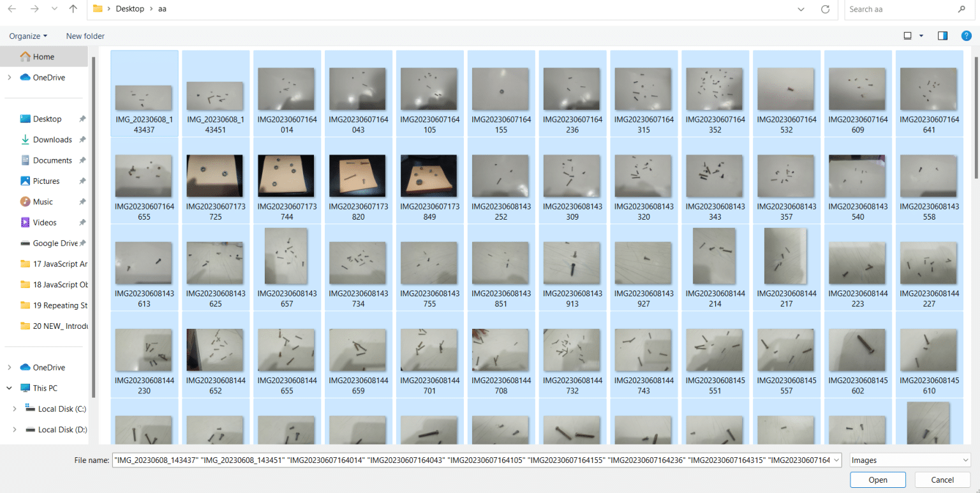Collapse the This PC tree item
The width and height of the screenshot is (980, 493).
(x=9, y=388)
